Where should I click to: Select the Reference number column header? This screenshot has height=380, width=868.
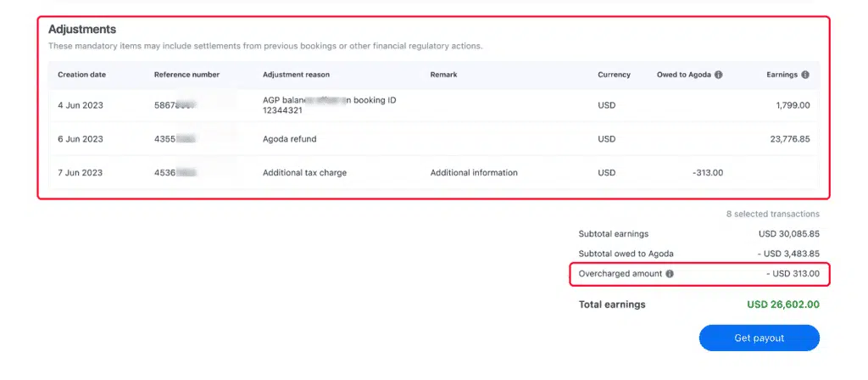tap(186, 75)
